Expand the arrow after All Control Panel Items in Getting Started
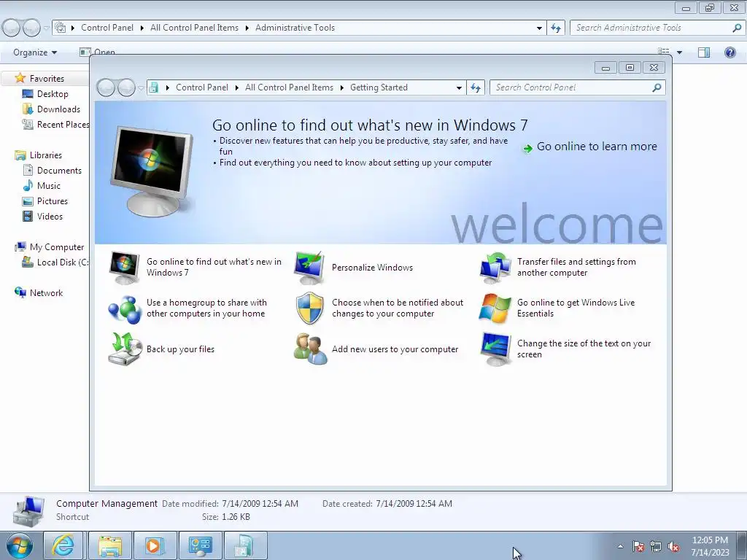Image resolution: width=747 pixels, height=560 pixels. (x=341, y=87)
